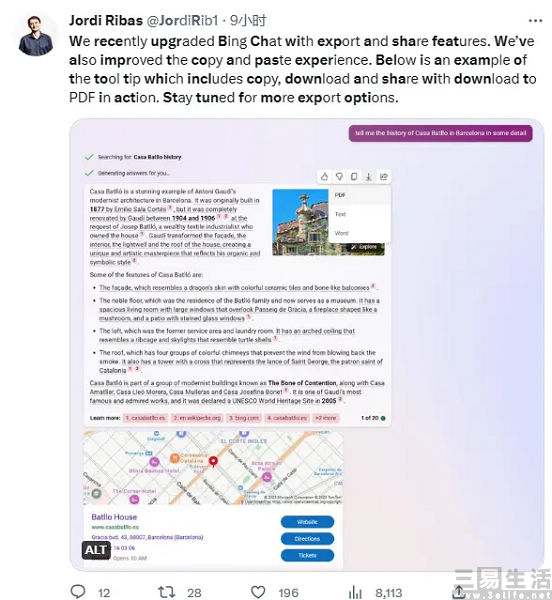Retweet this post via retweet icon
Image resolution: width=552 pixels, height=600 pixels.
166,592
